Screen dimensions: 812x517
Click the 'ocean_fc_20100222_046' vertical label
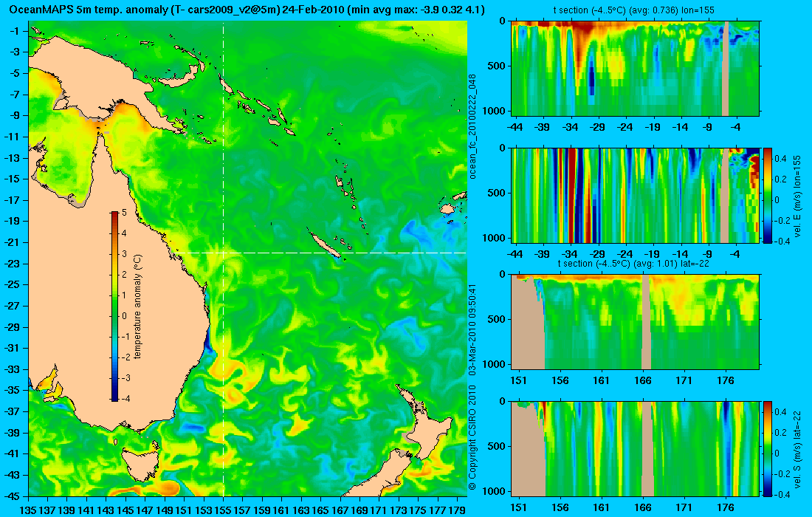click(x=472, y=127)
